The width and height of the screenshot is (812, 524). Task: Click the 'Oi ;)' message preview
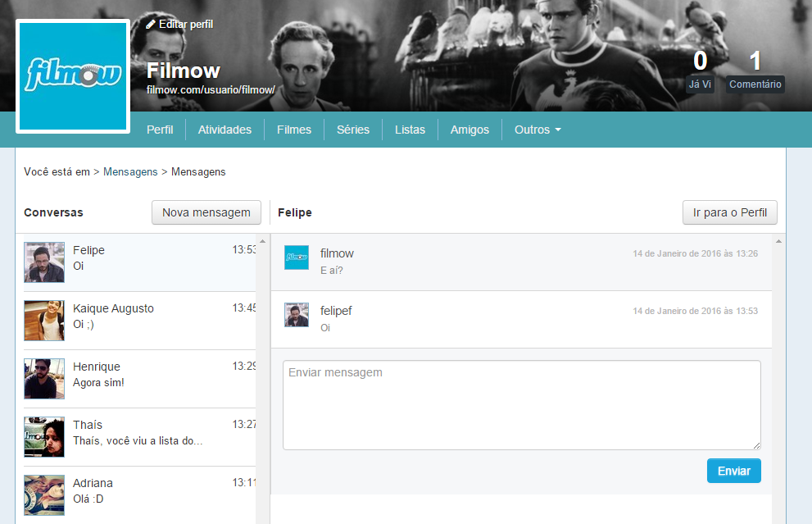coord(84,324)
